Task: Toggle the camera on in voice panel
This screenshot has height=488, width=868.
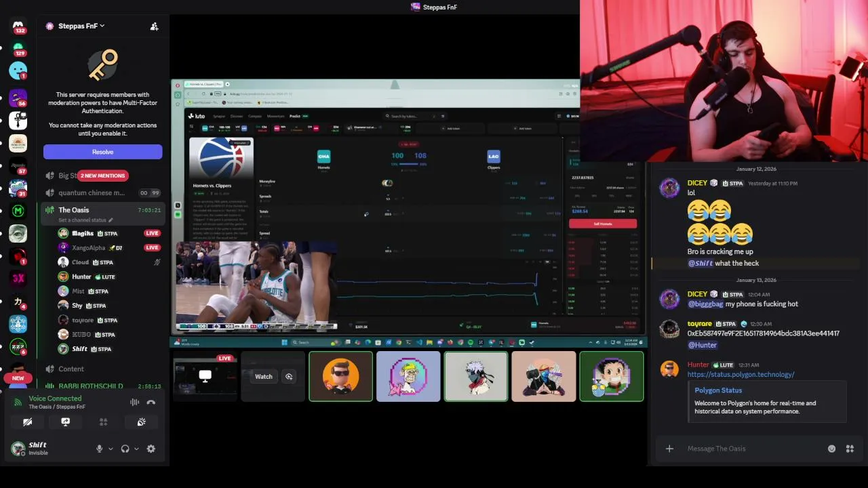Action: [28, 422]
